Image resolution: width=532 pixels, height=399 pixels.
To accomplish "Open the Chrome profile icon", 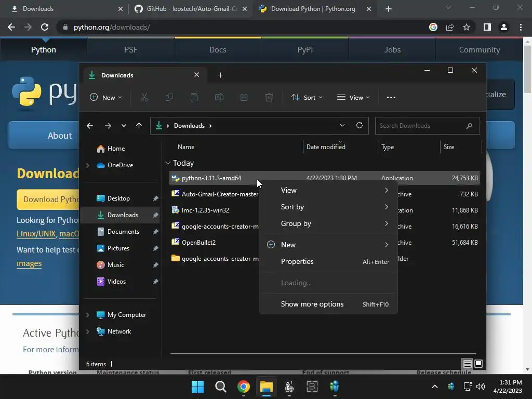I will pos(504,27).
